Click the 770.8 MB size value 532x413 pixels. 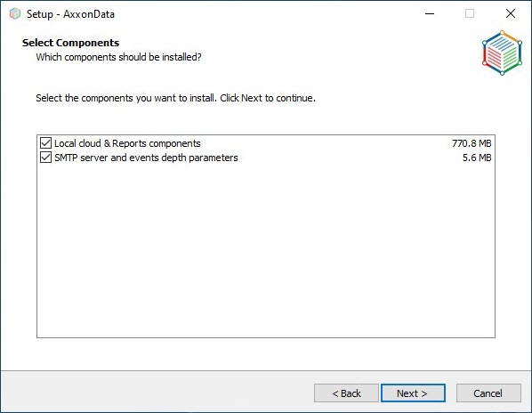click(472, 143)
